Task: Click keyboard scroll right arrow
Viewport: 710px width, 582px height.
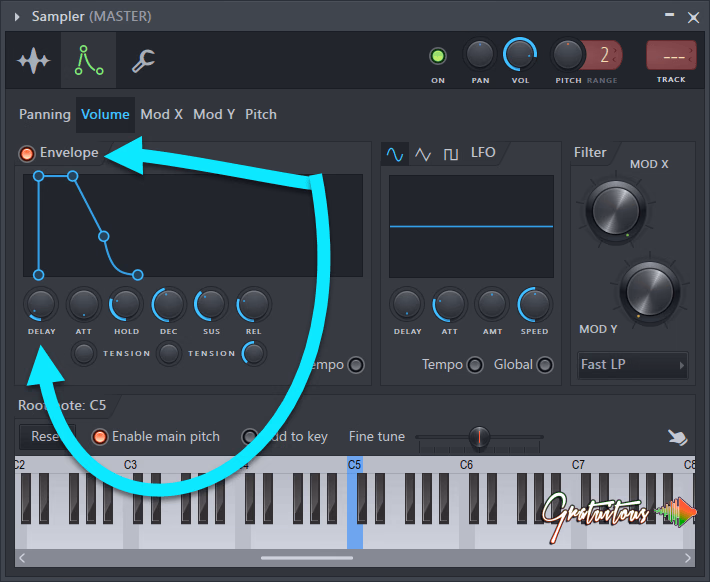Action: [x=687, y=558]
